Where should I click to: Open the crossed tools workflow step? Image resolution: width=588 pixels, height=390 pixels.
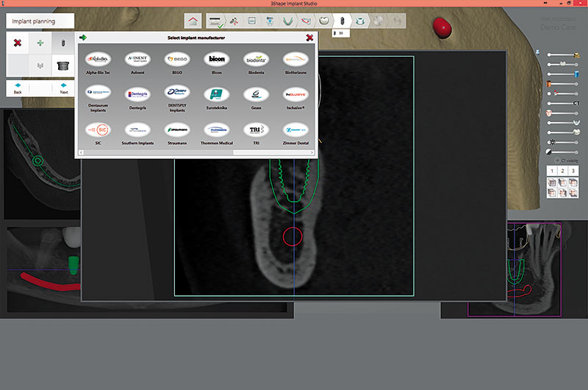(x=234, y=21)
